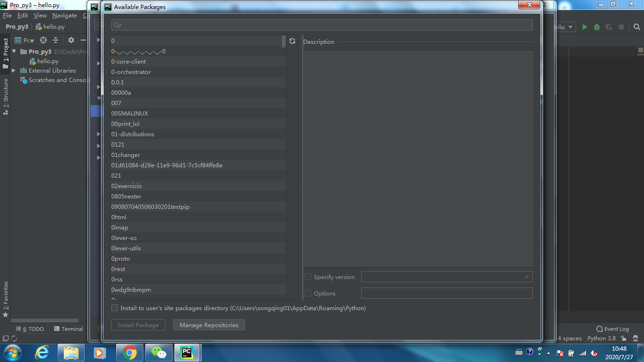Click Run with Coverage icon in PyCharm toolbar
The width and height of the screenshot is (644, 362).
point(609,27)
